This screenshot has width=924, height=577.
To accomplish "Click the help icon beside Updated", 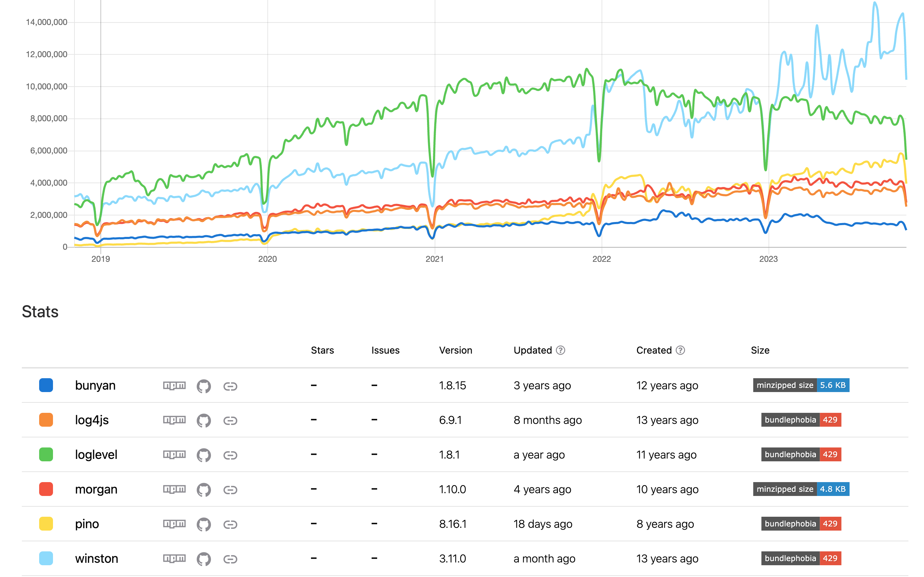I will tap(560, 350).
